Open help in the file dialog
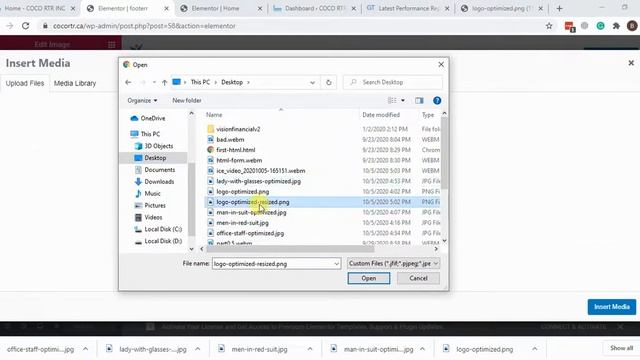The image size is (640, 360). coord(437,100)
